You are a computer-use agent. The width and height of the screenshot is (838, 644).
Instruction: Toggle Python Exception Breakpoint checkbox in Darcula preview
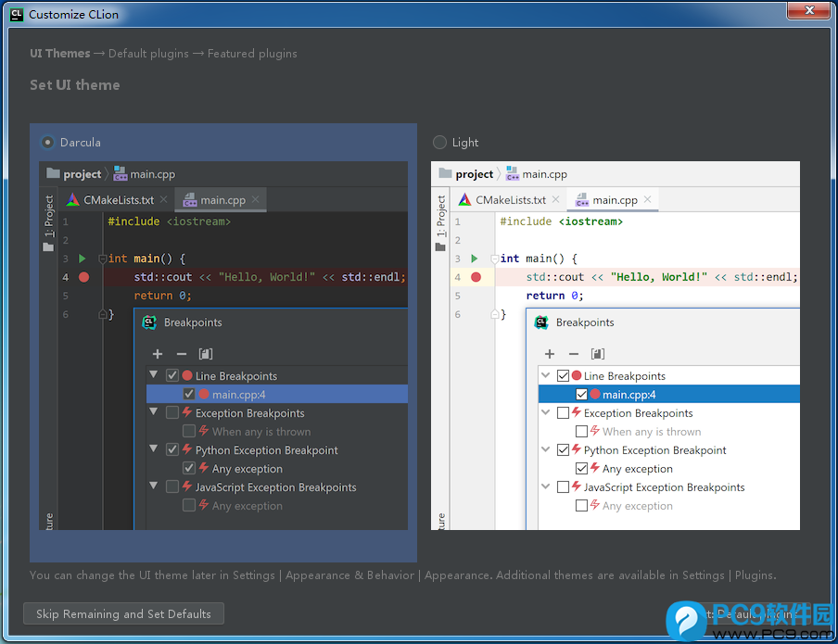172,449
